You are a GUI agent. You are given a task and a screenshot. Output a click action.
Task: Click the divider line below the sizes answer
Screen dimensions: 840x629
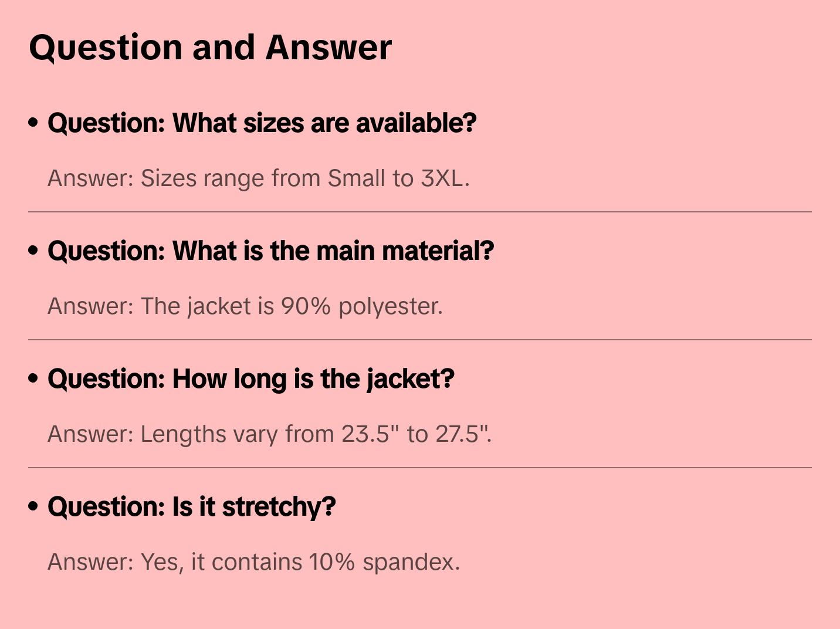pyautogui.click(x=420, y=212)
